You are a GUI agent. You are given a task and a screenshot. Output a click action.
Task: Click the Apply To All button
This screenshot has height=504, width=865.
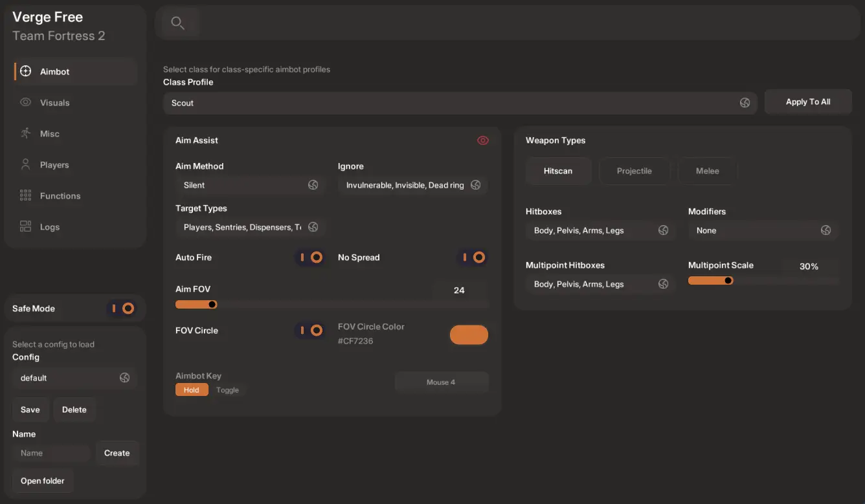[808, 102]
